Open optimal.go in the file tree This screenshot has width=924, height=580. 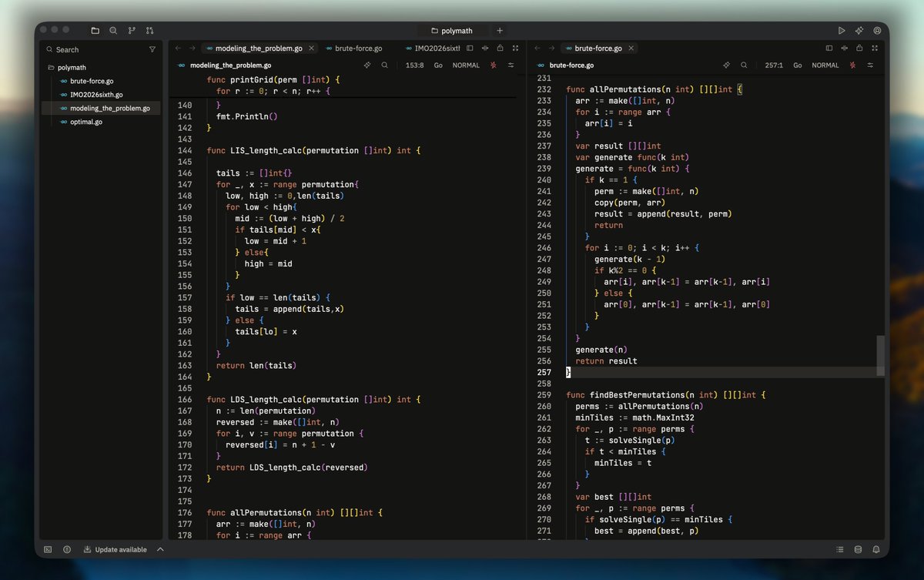coord(102,122)
